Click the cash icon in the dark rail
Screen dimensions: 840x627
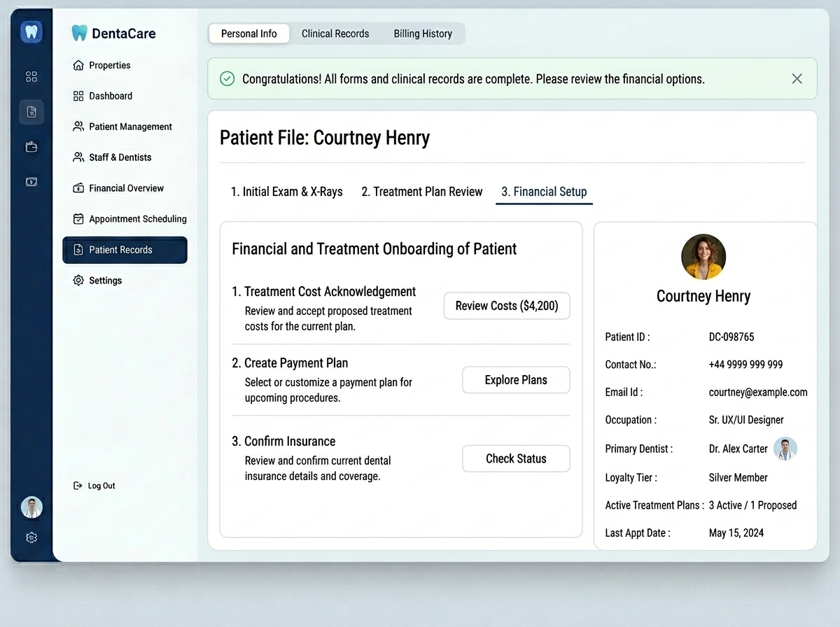31,182
